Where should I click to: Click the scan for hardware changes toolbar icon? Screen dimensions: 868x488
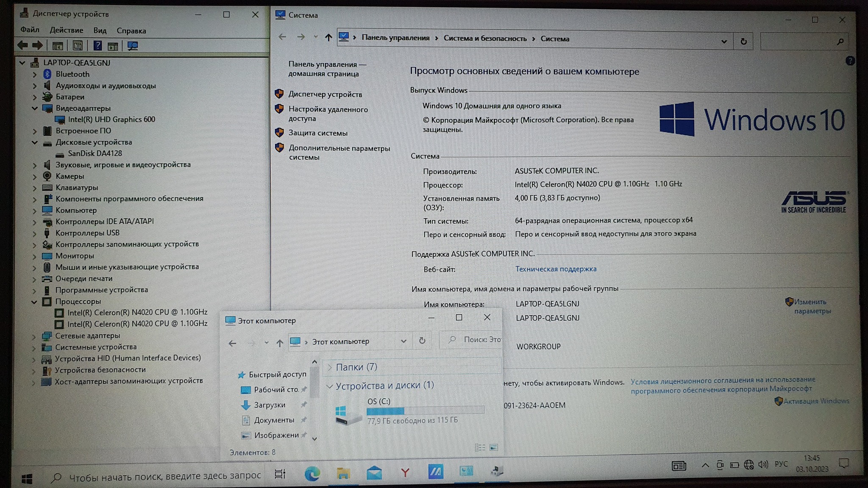click(133, 46)
